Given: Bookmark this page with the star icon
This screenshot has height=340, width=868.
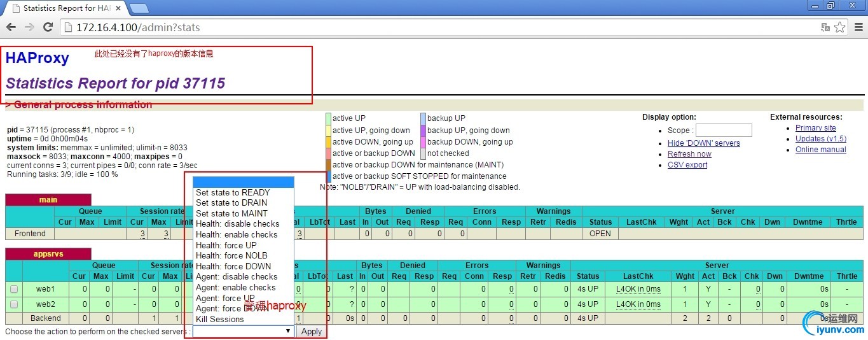Looking at the screenshot, I should [x=840, y=27].
